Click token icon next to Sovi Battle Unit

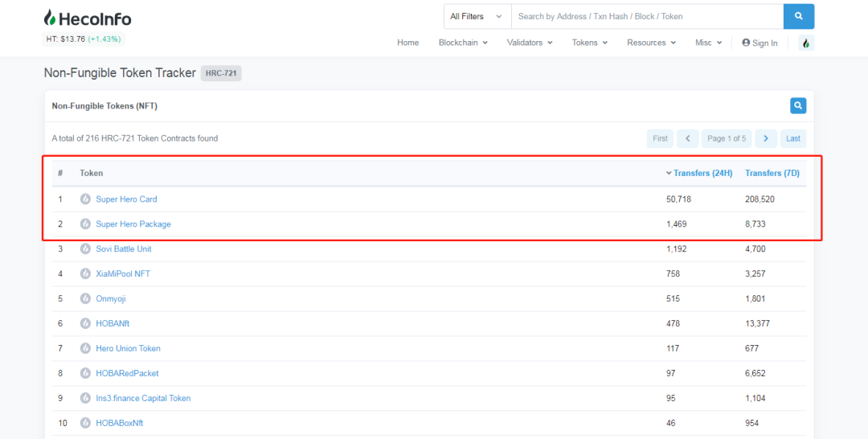tap(85, 249)
